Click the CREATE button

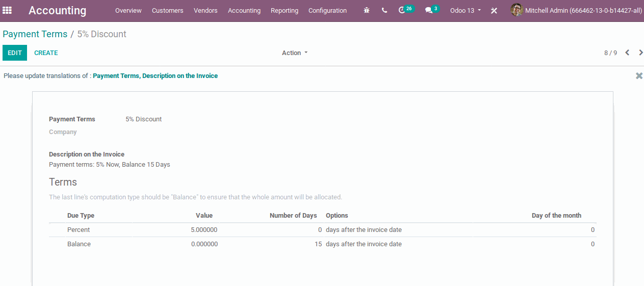click(46, 53)
